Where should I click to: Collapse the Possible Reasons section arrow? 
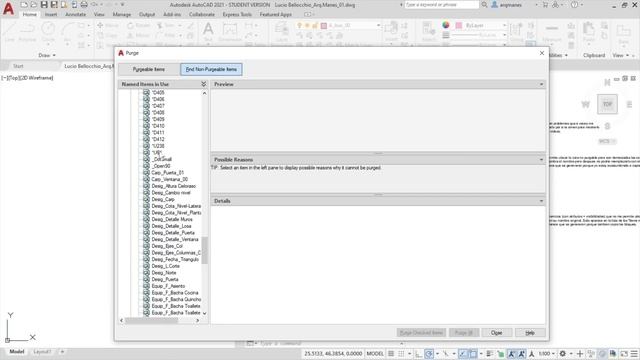[x=541, y=160]
